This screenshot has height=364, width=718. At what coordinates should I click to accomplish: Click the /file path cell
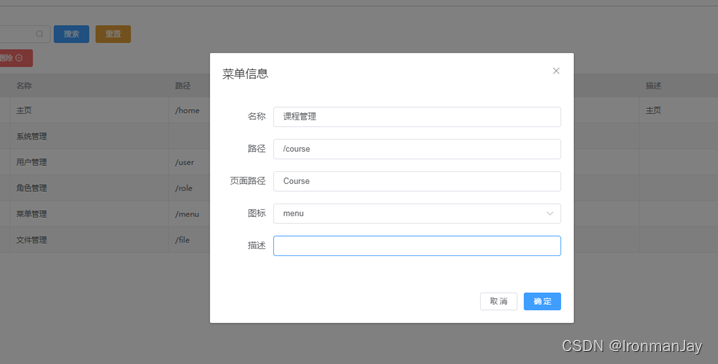click(182, 240)
